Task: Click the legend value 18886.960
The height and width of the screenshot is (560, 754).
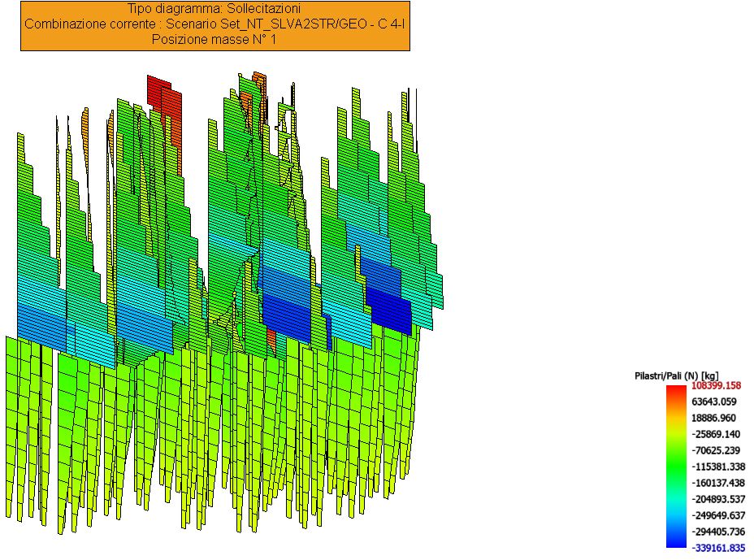Action: click(713, 418)
